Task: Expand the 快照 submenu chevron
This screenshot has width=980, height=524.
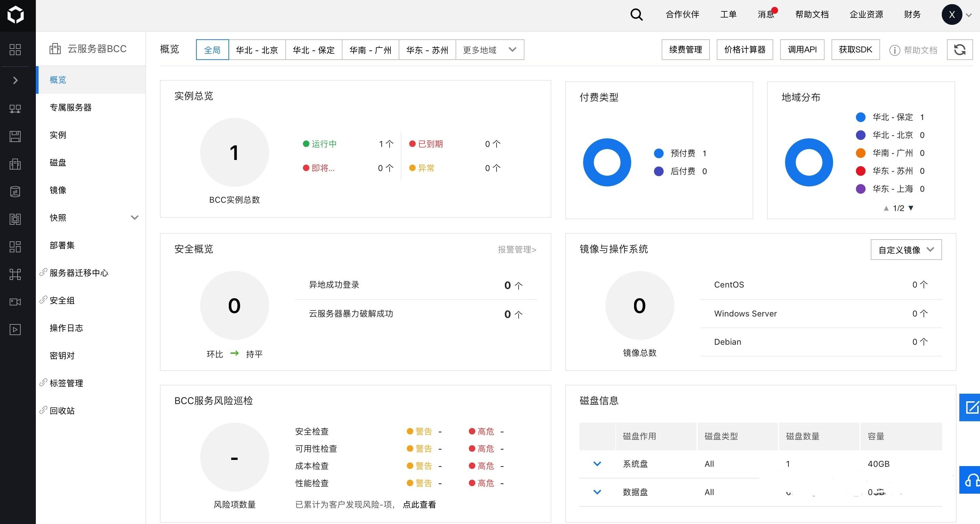Action: pyautogui.click(x=135, y=218)
